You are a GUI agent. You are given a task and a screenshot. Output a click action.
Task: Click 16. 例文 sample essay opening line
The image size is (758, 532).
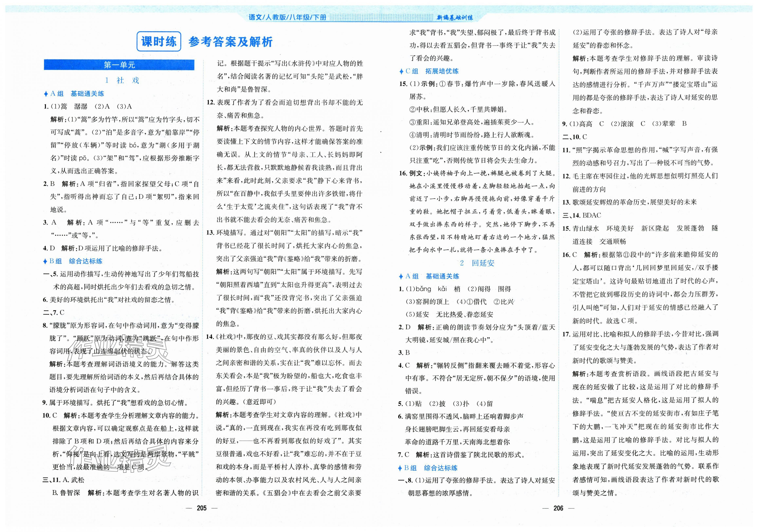pos(477,173)
